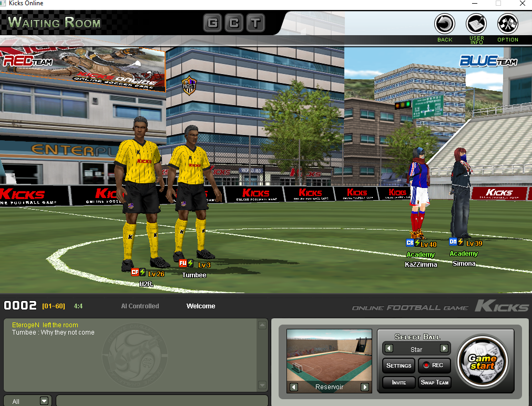Screen dimensions: 532x406
Task: Click the lightning icon beside Lv 26
Action: [143, 272]
